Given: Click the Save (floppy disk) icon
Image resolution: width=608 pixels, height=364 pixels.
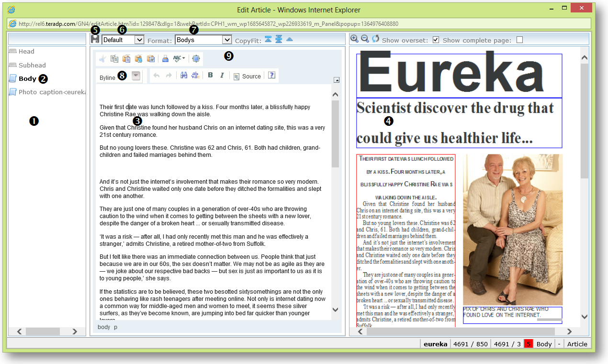Looking at the screenshot, I should click(95, 40).
